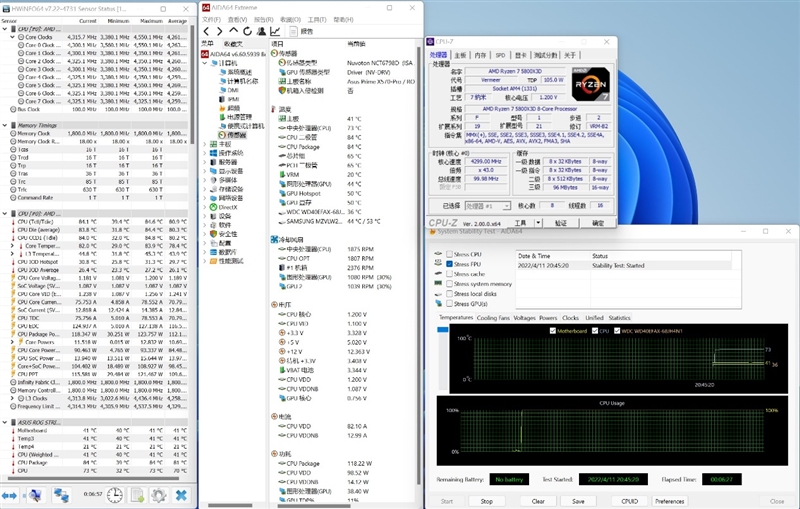Click AIDA64 v6.60 root node icon
Viewport: 800px width, 509px height.
[205, 54]
